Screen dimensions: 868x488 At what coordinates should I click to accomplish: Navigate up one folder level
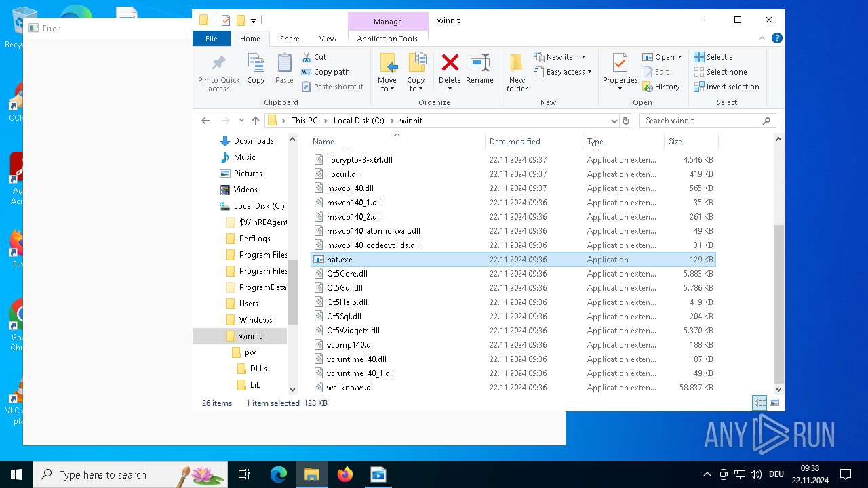[255, 121]
